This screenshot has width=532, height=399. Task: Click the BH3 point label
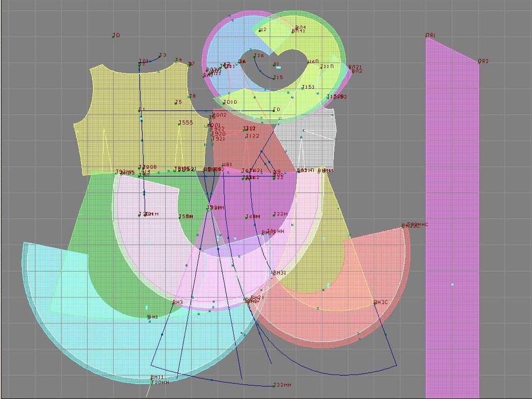[174, 302]
